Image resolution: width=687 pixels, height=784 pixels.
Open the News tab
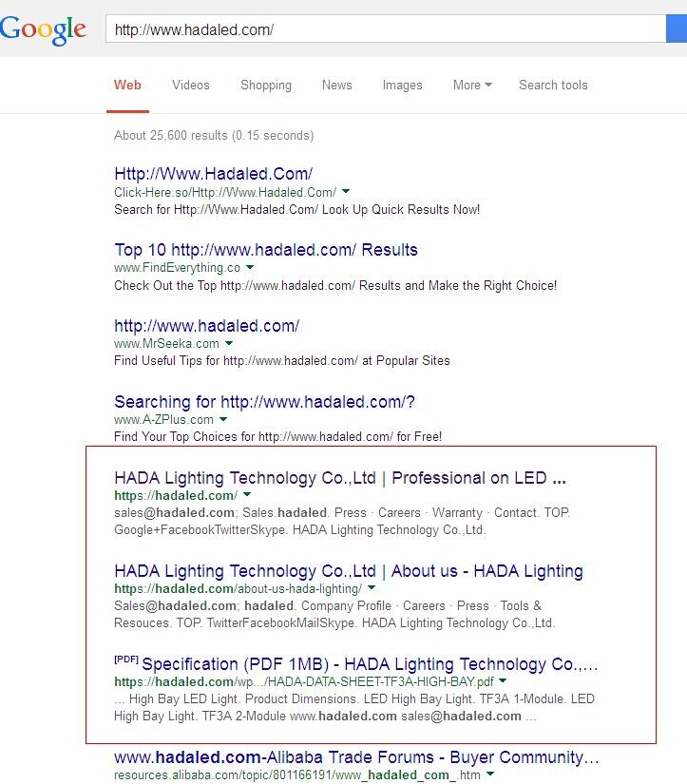(337, 85)
